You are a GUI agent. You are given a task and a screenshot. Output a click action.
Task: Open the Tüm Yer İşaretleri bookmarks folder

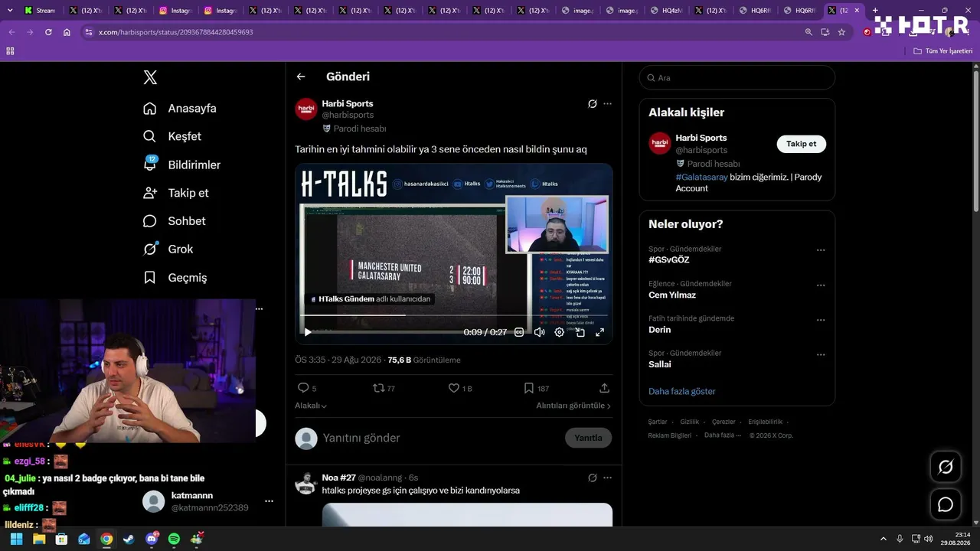[942, 51]
